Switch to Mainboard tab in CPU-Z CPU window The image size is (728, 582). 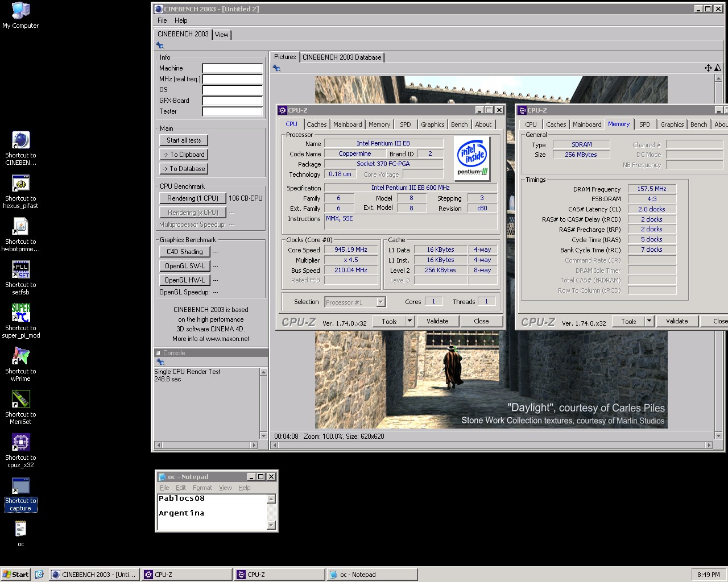pyautogui.click(x=348, y=124)
